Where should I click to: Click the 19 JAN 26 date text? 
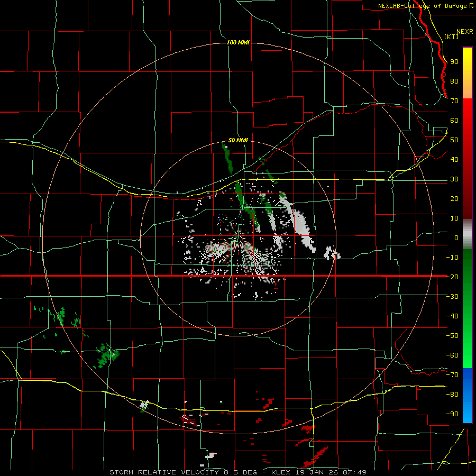pos(317,472)
